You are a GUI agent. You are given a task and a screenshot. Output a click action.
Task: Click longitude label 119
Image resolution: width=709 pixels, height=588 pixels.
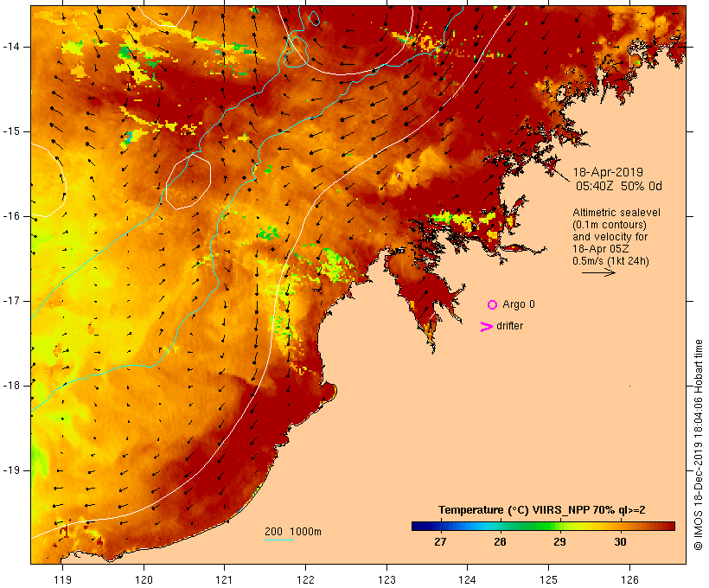(x=62, y=579)
